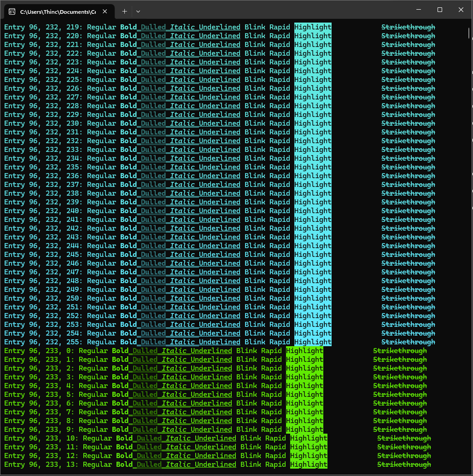Click the Bold text on entry 232, 230
This screenshot has width=473, height=476.
click(128, 123)
